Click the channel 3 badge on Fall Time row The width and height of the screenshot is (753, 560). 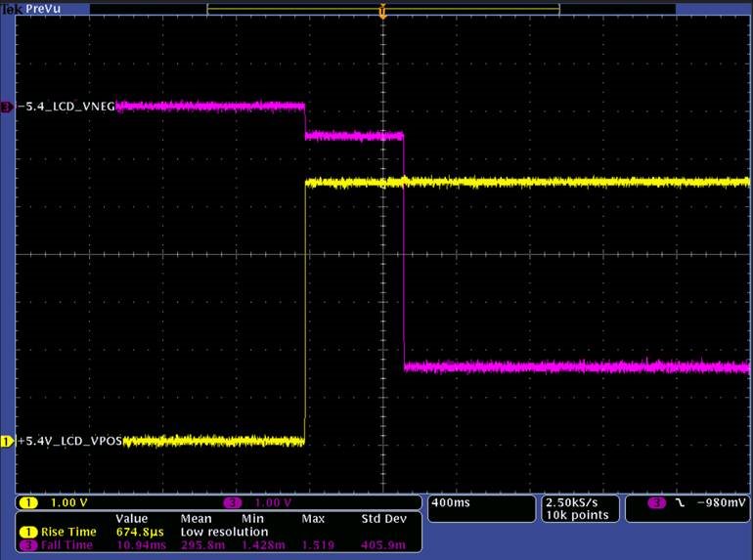tap(28, 545)
